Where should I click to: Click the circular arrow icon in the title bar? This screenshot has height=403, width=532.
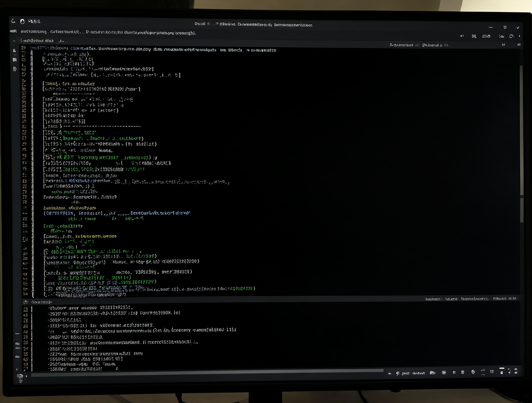[x=13, y=21]
